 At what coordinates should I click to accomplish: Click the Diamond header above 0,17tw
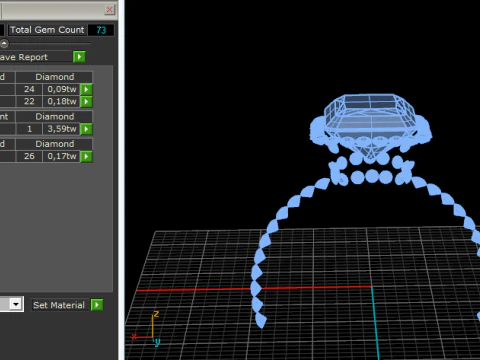tap(54, 144)
